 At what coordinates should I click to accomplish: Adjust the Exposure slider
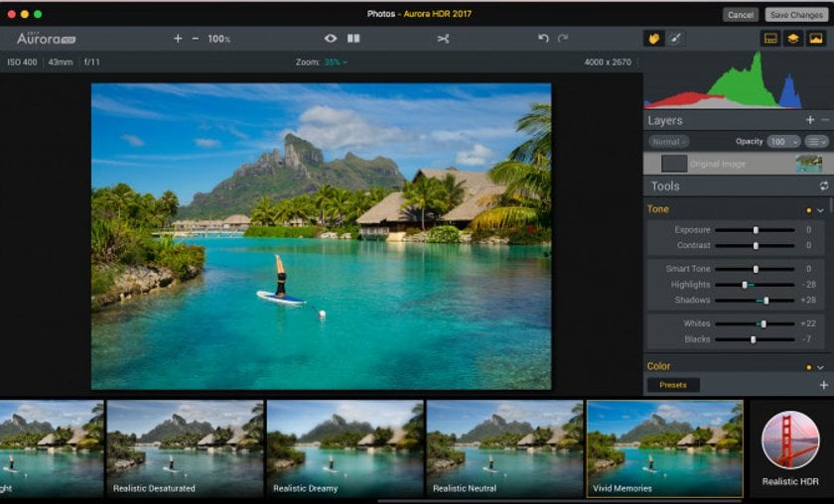755,230
